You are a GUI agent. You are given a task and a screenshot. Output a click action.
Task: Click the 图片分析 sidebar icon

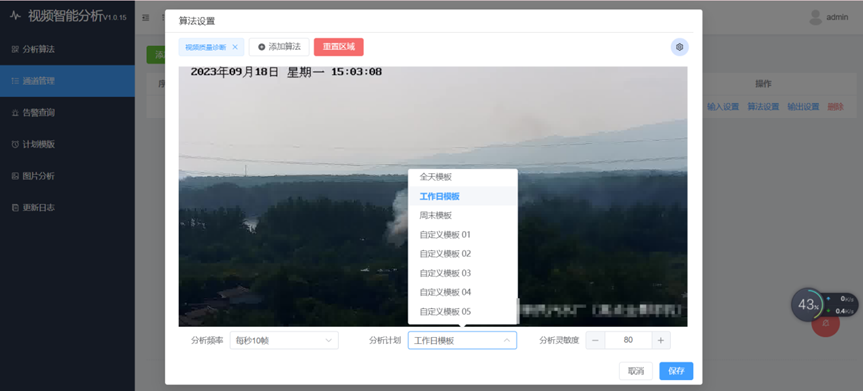click(15, 176)
